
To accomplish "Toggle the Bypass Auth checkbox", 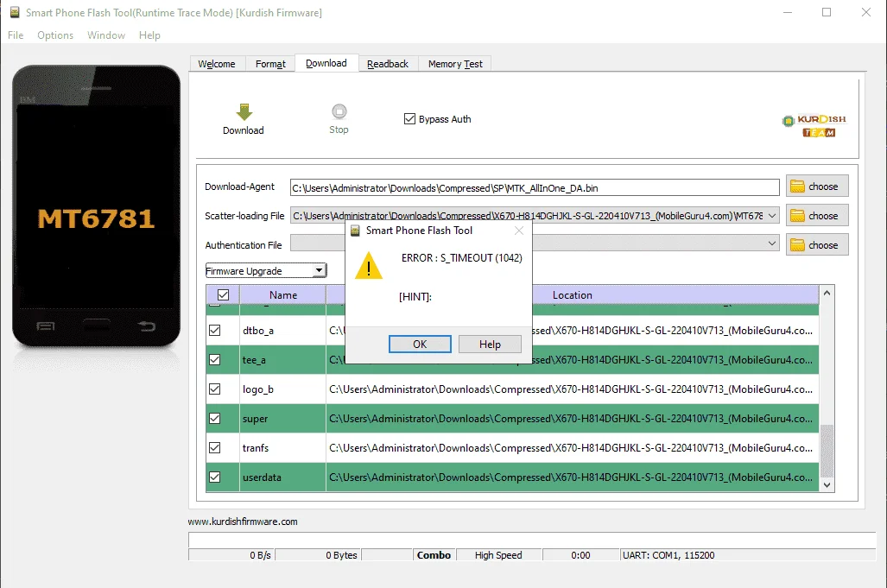I will click(x=409, y=119).
